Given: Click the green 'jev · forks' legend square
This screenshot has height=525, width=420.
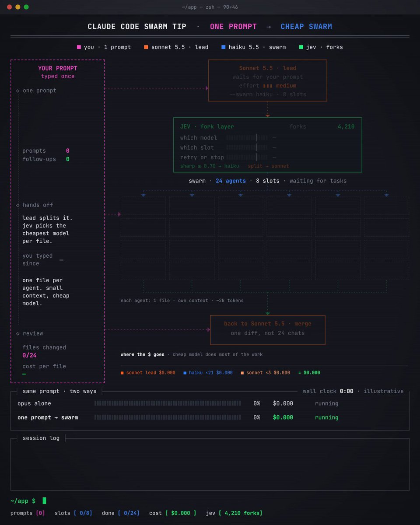Looking at the screenshot, I should point(301,47).
